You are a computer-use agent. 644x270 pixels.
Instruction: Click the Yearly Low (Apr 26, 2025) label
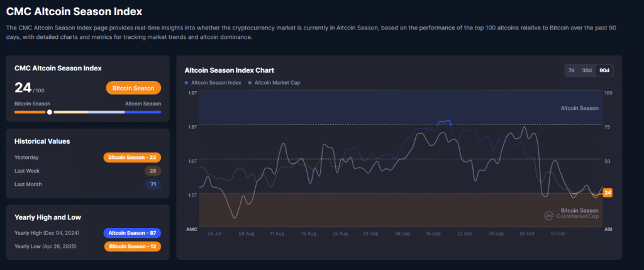point(45,247)
